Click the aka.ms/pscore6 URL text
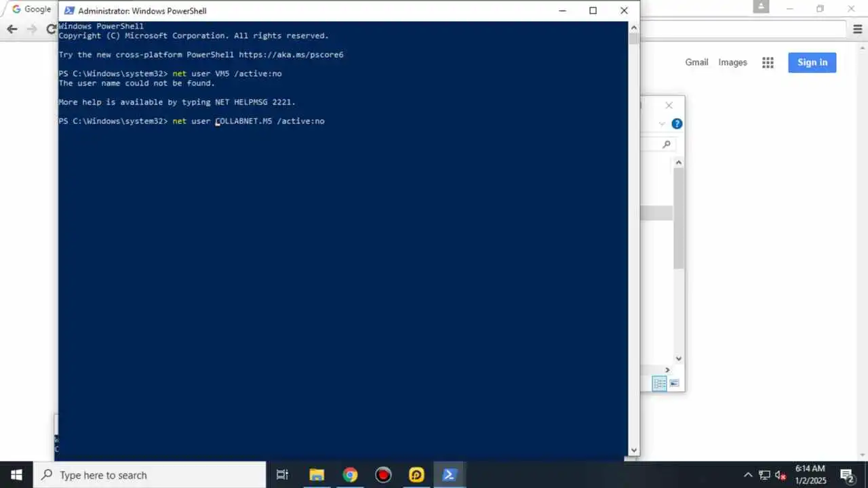 tap(291, 55)
